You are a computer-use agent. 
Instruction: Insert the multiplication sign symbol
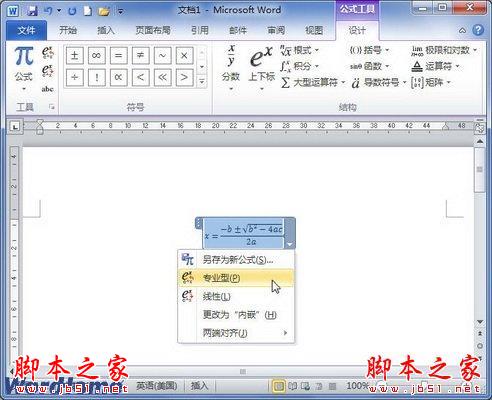click(x=184, y=55)
